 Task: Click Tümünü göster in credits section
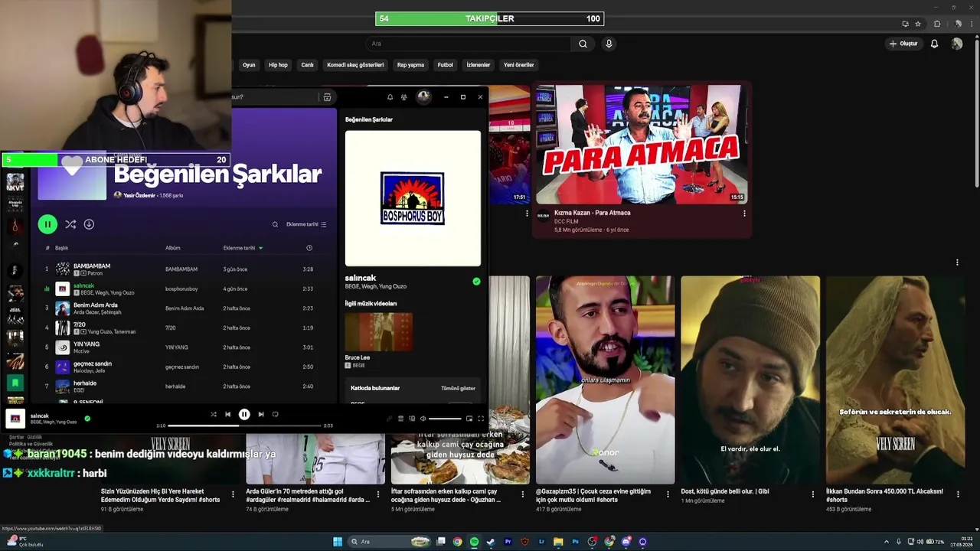pyautogui.click(x=458, y=388)
